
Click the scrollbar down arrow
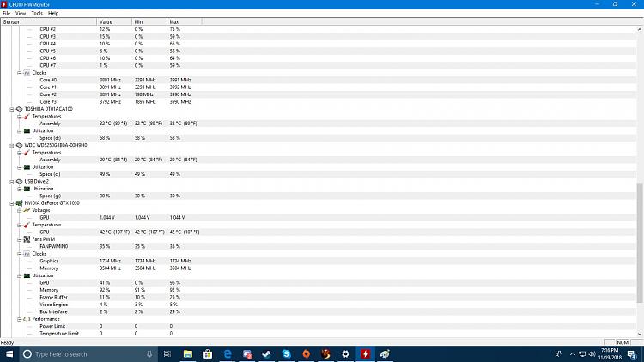tap(640, 334)
